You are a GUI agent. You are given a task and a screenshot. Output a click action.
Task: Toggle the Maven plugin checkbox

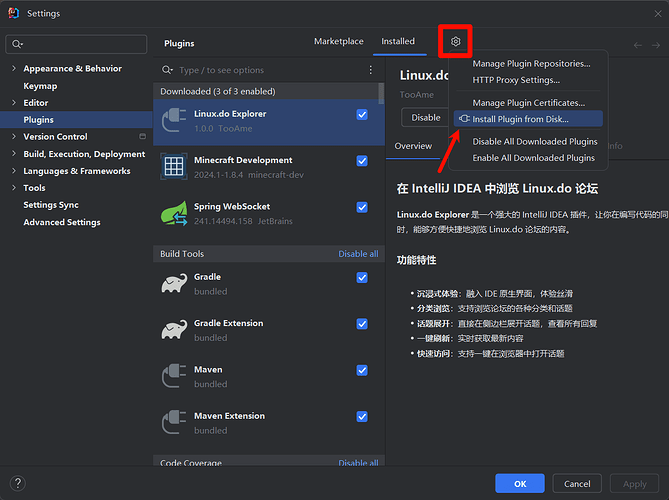(362, 370)
